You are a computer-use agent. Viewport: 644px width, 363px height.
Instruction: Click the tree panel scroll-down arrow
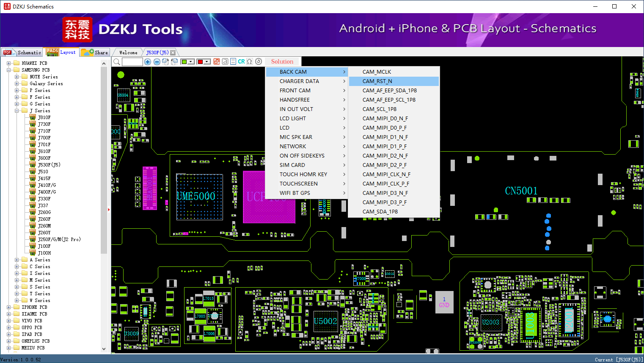[x=104, y=349]
